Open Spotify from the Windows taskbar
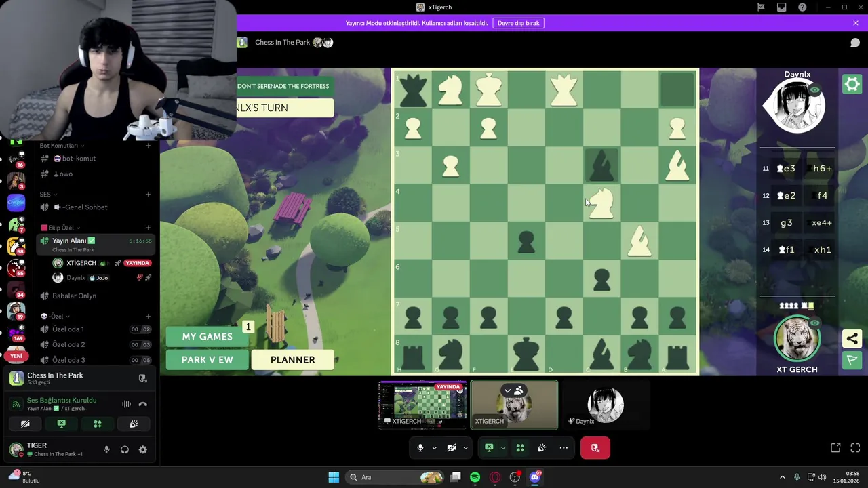Screen dimensions: 868x488 coord(475,477)
